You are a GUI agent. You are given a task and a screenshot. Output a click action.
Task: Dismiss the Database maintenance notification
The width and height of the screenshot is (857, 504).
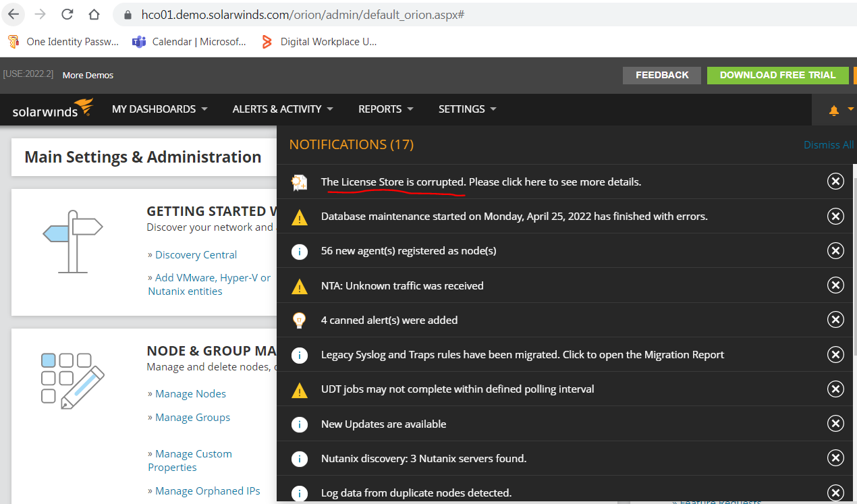pyautogui.click(x=835, y=216)
